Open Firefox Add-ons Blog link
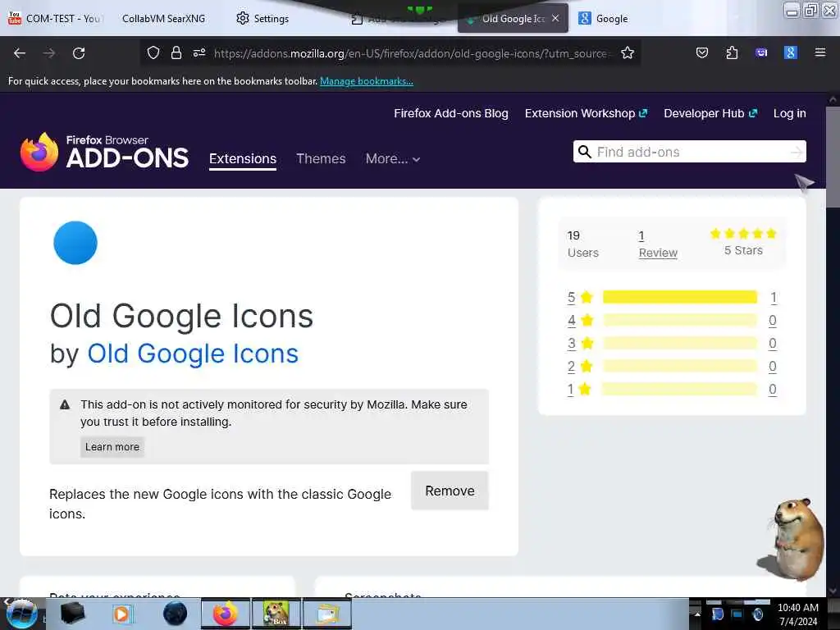840x630 pixels. point(451,113)
